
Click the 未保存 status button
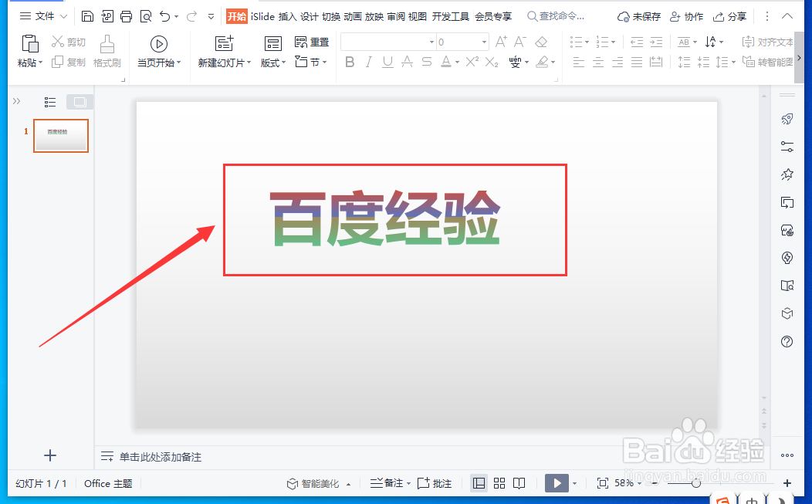(x=639, y=16)
